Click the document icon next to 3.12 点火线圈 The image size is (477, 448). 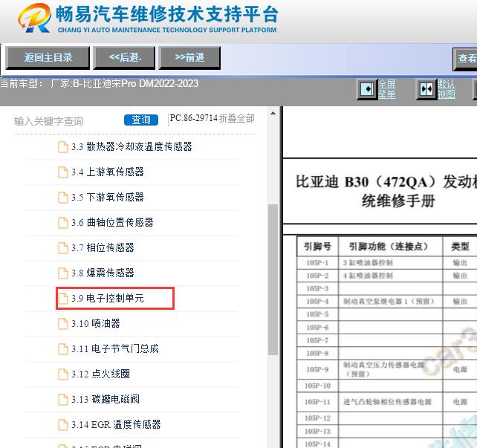click(63, 374)
